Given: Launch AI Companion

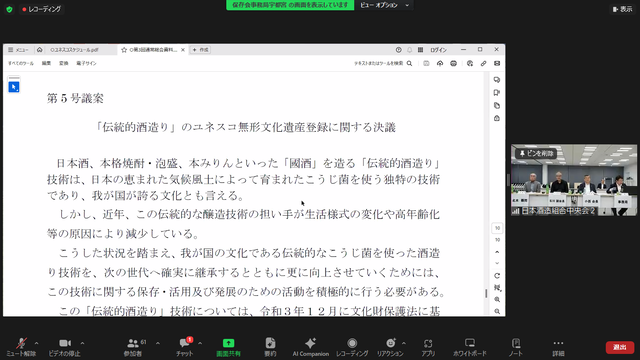Looking at the screenshot, I should (x=311, y=347).
